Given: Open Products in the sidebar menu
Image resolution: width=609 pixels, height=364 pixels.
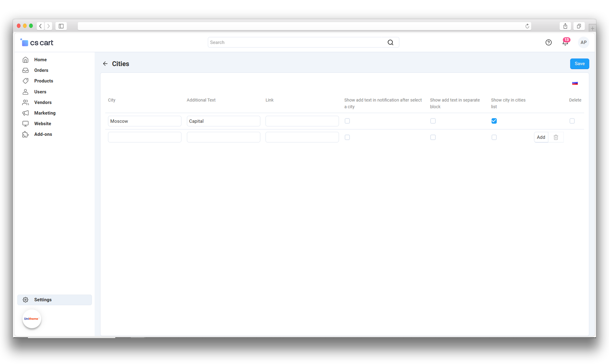Looking at the screenshot, I should point(43,81).
